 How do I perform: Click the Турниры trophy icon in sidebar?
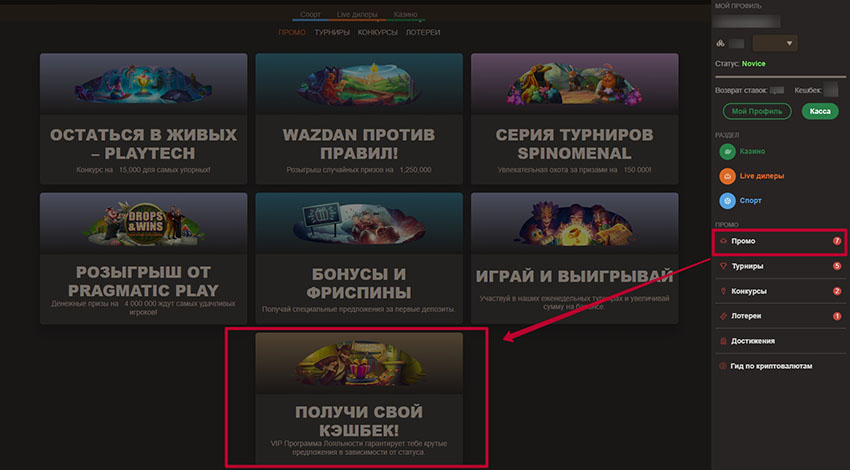(x=723, y=266)
